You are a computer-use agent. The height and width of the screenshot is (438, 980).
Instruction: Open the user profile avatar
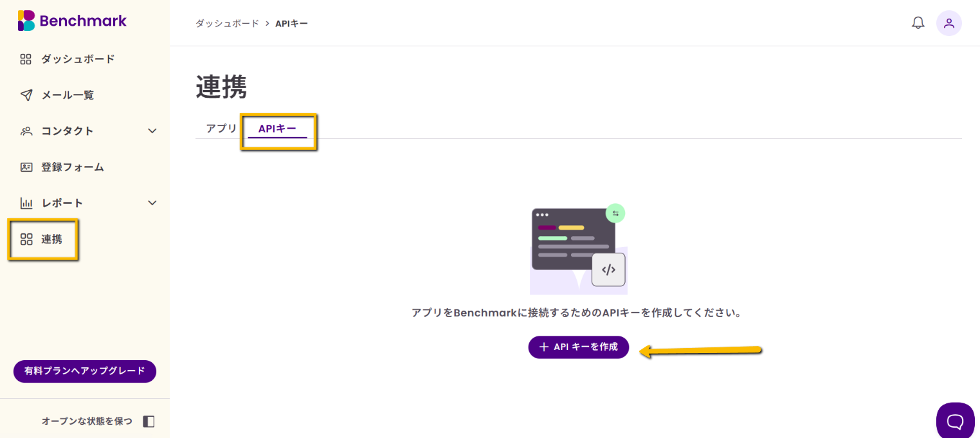coord(948,23)
